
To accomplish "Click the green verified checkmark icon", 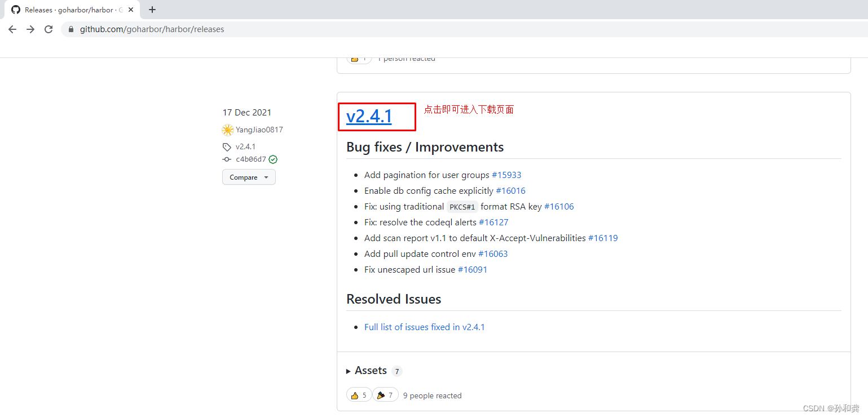I will click(x=273, y=159).
